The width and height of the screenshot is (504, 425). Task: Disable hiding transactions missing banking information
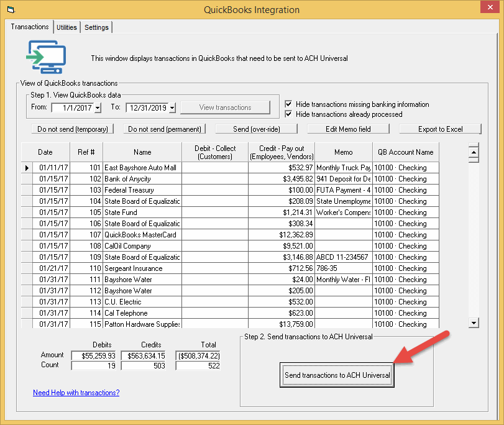288,104
